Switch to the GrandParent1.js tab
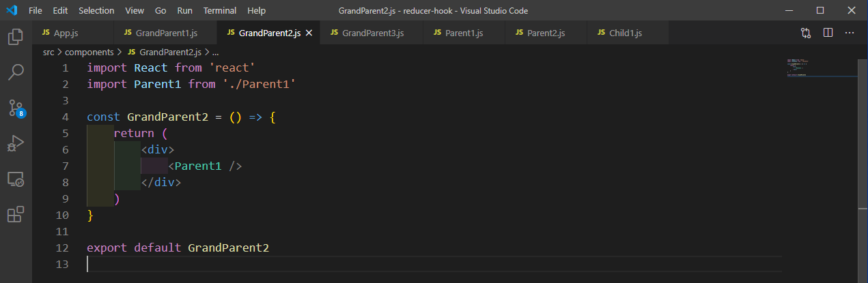 [x=165, y=33]
